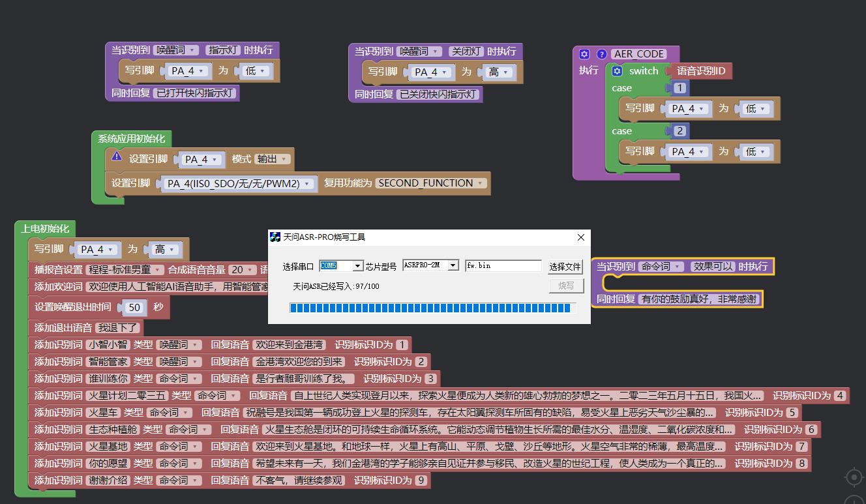Edit the AER_CODE function name field
Viewport: 866px width, 504px height.
pyautogui.click(x=639, y=54)
